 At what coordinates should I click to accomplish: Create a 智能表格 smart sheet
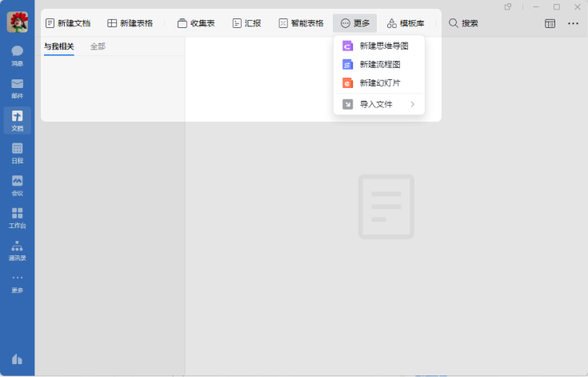tap(301, 23)
